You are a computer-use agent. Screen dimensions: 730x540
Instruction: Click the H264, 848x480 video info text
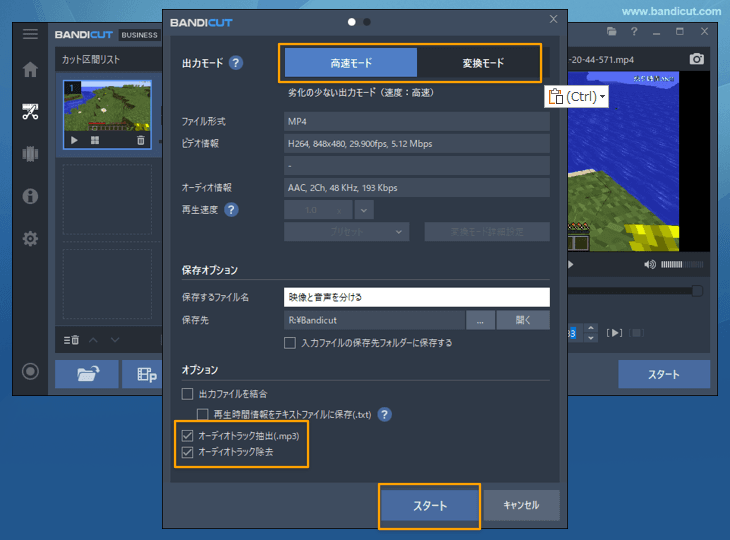[360, 144]
